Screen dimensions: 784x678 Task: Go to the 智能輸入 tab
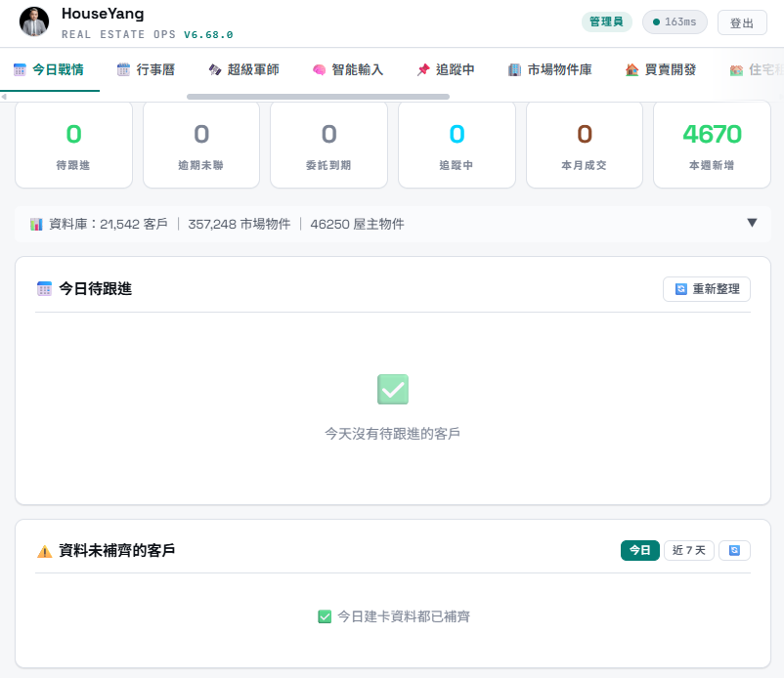(x=348, y=70)
